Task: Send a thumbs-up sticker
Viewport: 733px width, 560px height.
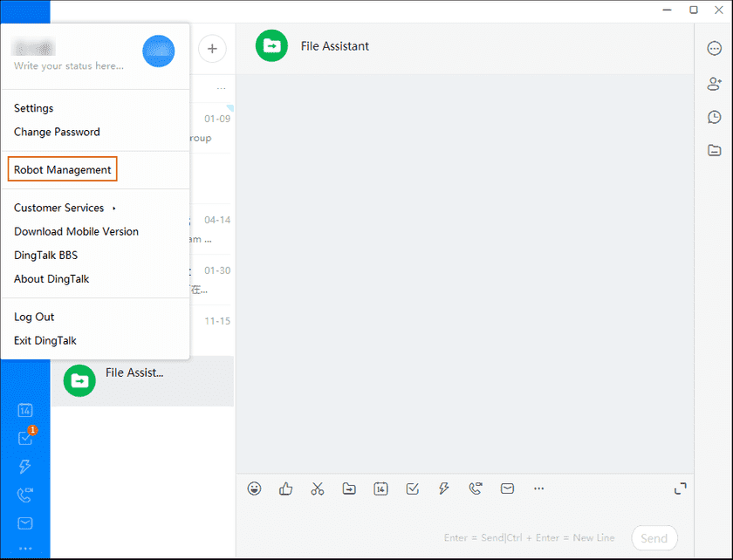Action: [285, 488]
